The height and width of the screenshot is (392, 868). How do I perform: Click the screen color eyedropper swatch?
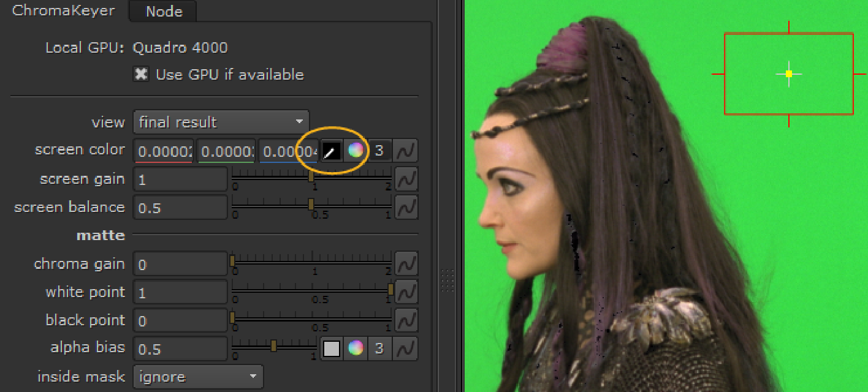tap(331, 151)
